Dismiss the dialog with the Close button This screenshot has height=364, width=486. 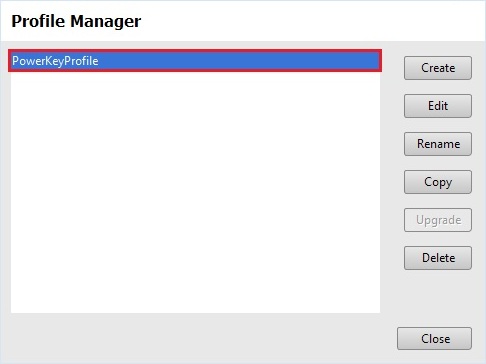(434, 339)
